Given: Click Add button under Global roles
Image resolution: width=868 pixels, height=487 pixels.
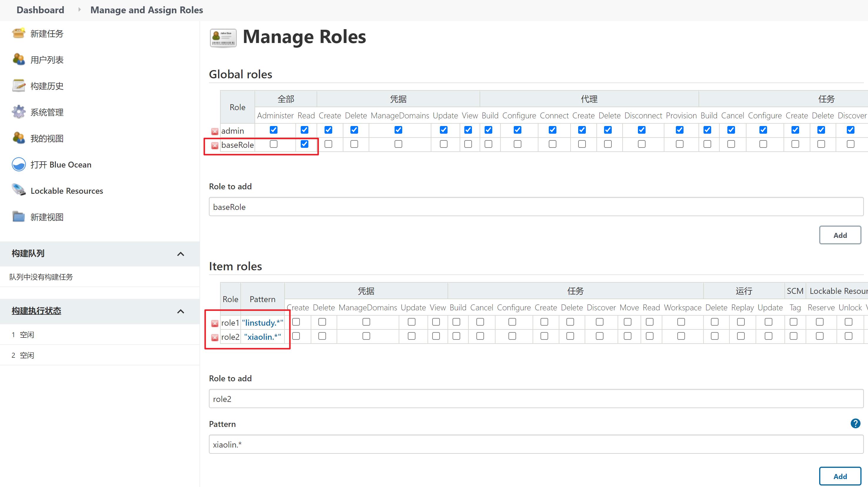Looking at the screenshot, I should [x=840, y=235].
